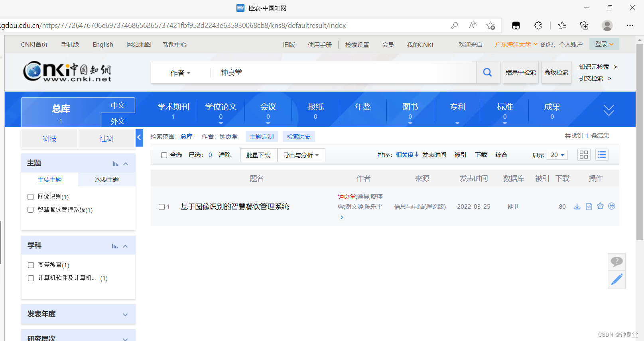Click the password key icon
Viewport: 644px width, 341px height.
[x=455, y=25]
